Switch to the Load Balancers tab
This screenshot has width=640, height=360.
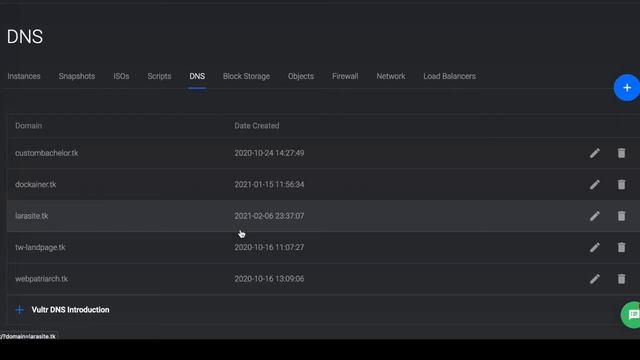click(449, 76)
